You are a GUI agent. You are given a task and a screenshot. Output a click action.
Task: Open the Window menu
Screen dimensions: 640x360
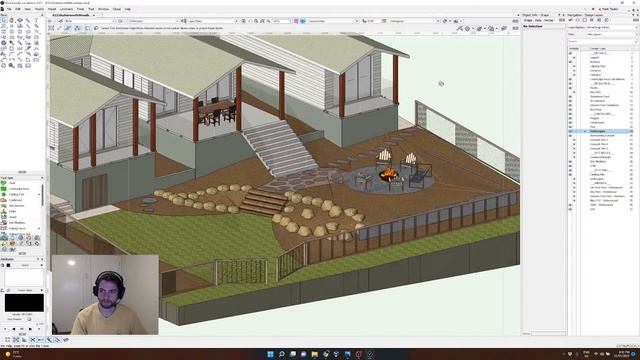click(x=104, y=9)
